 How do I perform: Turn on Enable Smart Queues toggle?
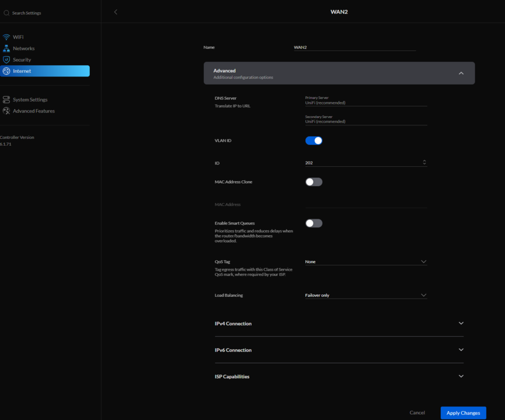click(314, 223)
